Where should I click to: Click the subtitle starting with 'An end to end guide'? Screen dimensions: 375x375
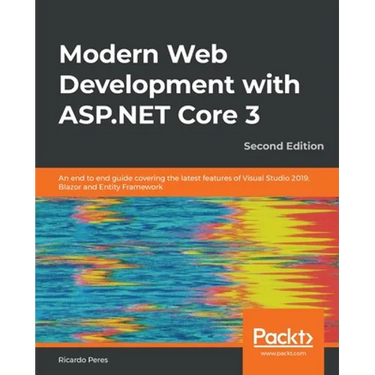coord(184,182)
